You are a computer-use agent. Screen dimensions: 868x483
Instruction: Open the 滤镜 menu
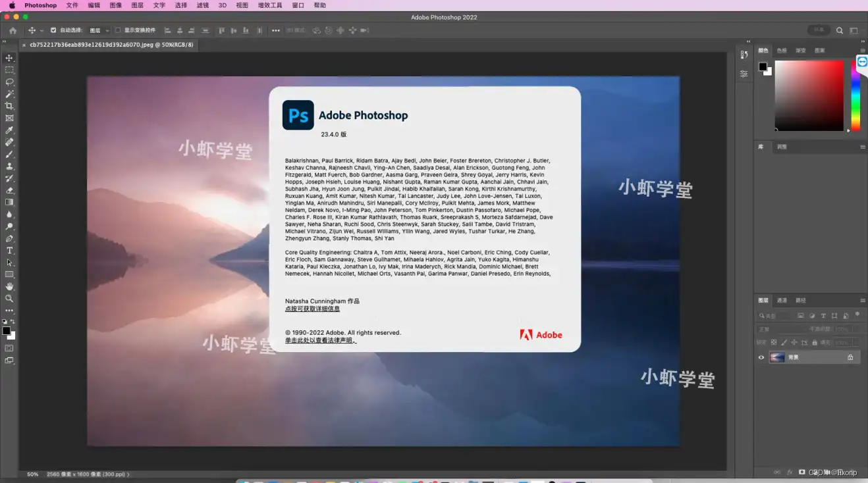(x=202, y=5)
